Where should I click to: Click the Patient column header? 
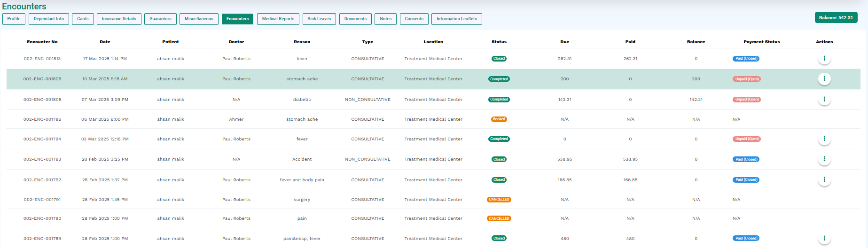pos(171,42)
